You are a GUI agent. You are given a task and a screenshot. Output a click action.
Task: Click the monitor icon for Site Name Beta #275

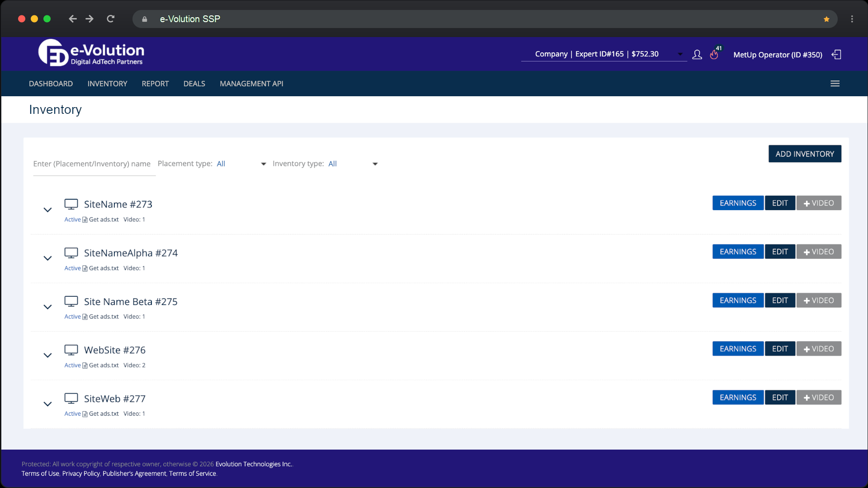tap(71, 301)
